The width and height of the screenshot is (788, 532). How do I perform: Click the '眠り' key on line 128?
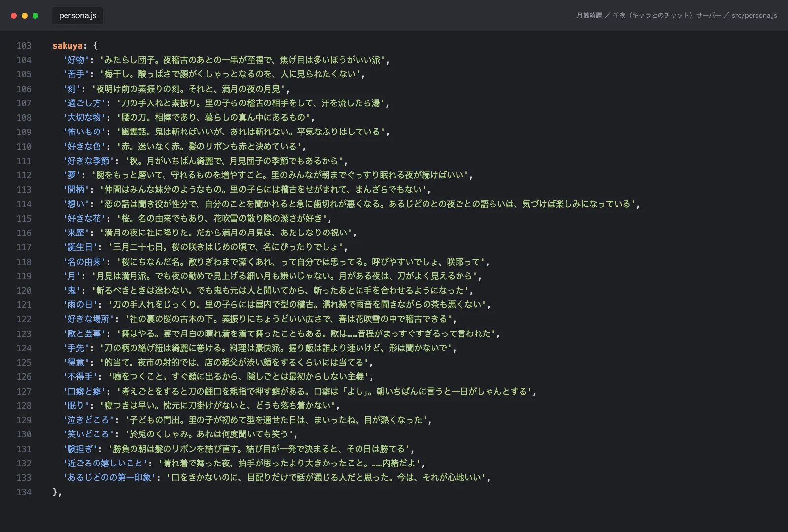76,405
